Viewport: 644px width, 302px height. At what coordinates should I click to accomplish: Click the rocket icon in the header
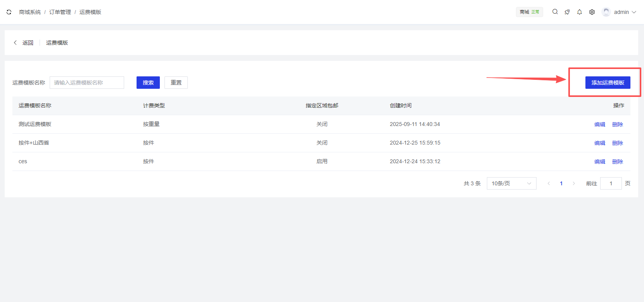click(567, 12)
